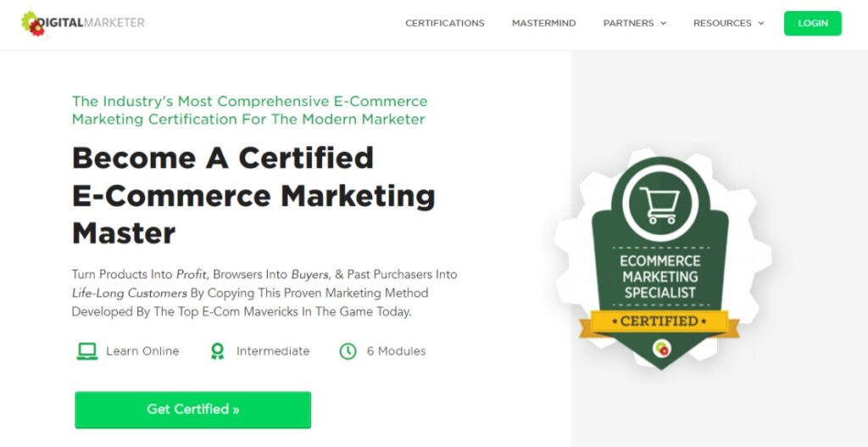Click the DigitalMarketer gear logo icon
The image size is (868, 447).
coord(33,23)
